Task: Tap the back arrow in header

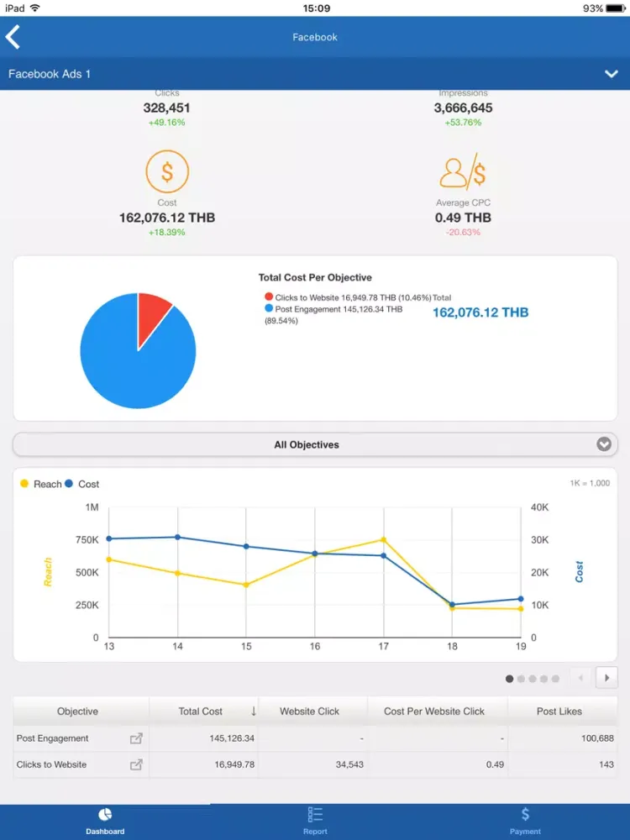Action: [x=13, y=37]
